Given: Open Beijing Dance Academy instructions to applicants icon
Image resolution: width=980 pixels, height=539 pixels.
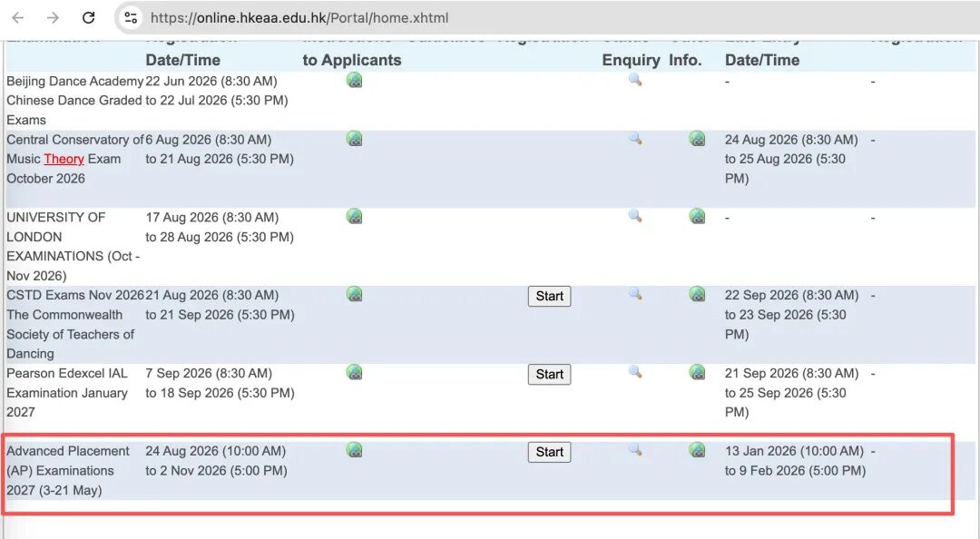Looking at the screenshot, I should click(x=355, y=80).
